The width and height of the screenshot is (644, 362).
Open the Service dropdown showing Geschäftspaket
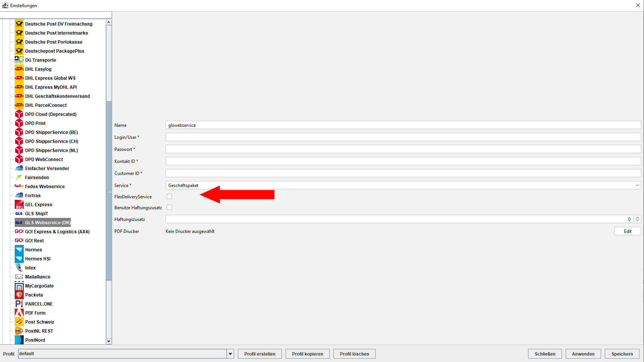(403, 185)
